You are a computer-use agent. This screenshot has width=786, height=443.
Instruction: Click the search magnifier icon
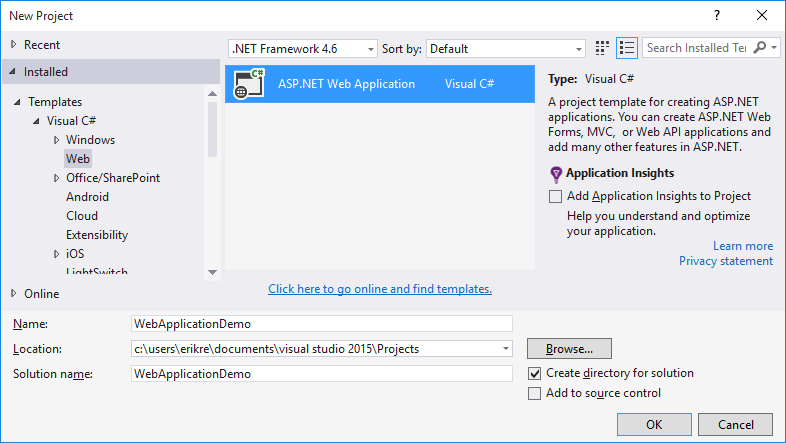click(x=760, y=48)
